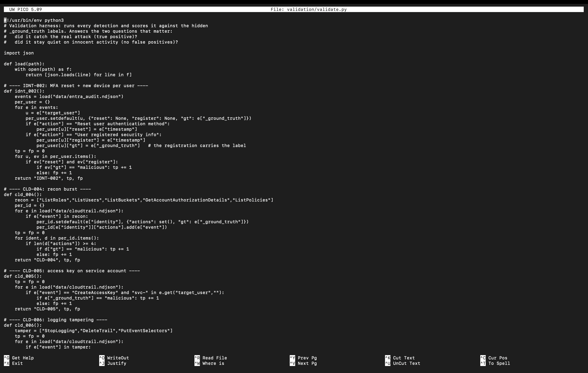This screenshot has height=373, width=588.
Task: Click the ^O WriteOut shortcut
Action: tap(114, 358)
